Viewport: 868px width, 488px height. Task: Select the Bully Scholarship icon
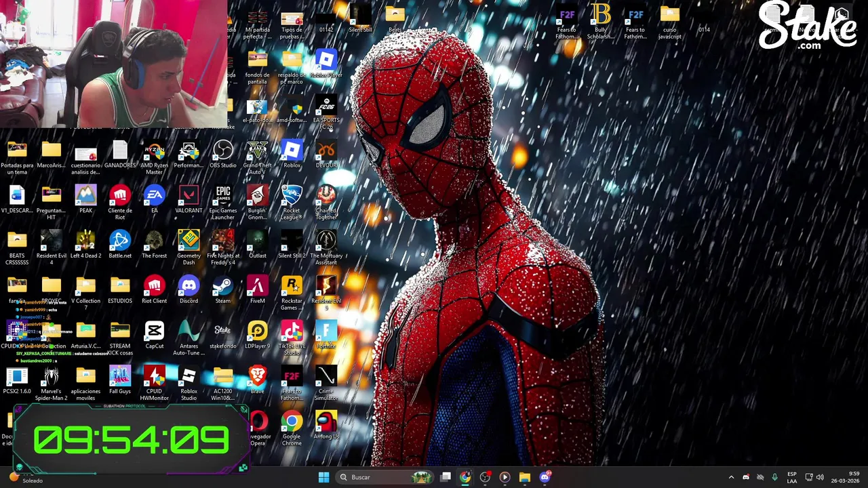point(601,22)
